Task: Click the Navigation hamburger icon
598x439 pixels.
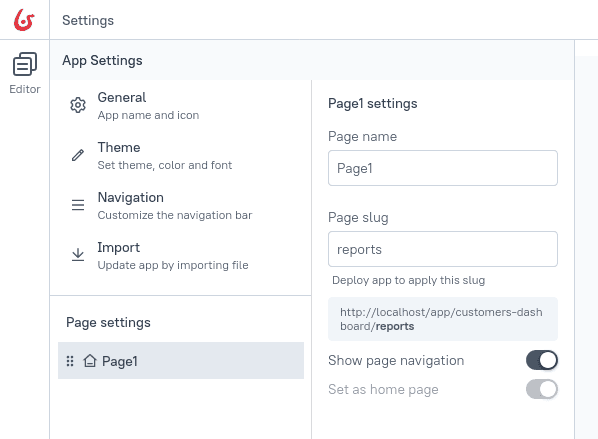Action: coord(78,205)
